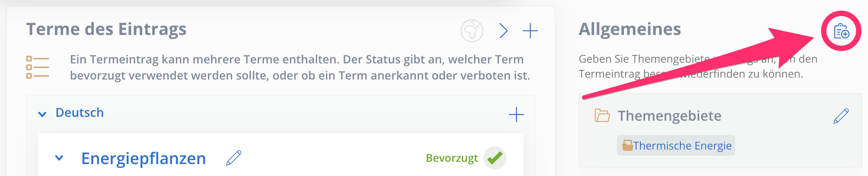Click the Themengebiete panel title
This screenshot has height=176, width=868.
tap(669, 116)
